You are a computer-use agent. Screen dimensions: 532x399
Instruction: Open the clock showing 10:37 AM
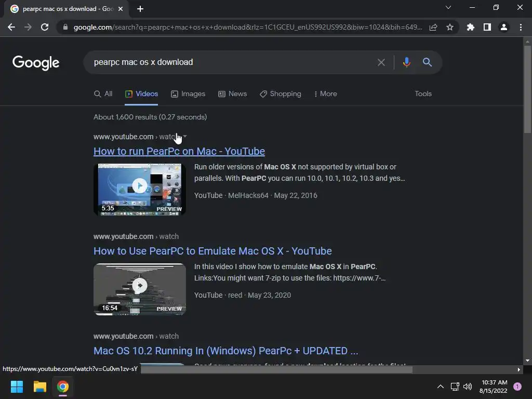point(494,387)
